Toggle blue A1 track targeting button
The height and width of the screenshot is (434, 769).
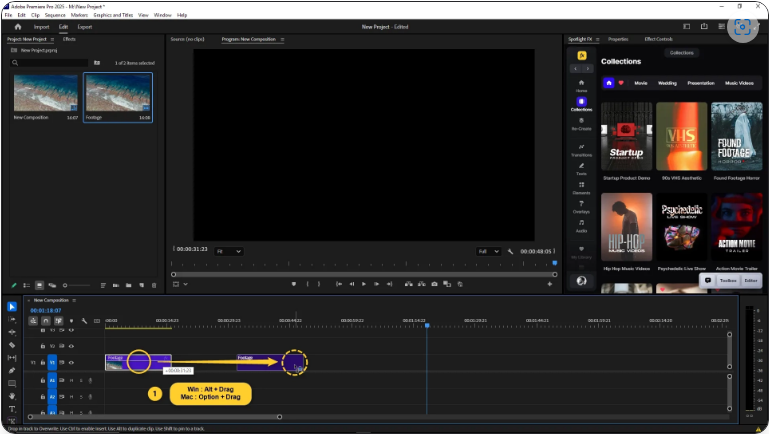point(52,380)
